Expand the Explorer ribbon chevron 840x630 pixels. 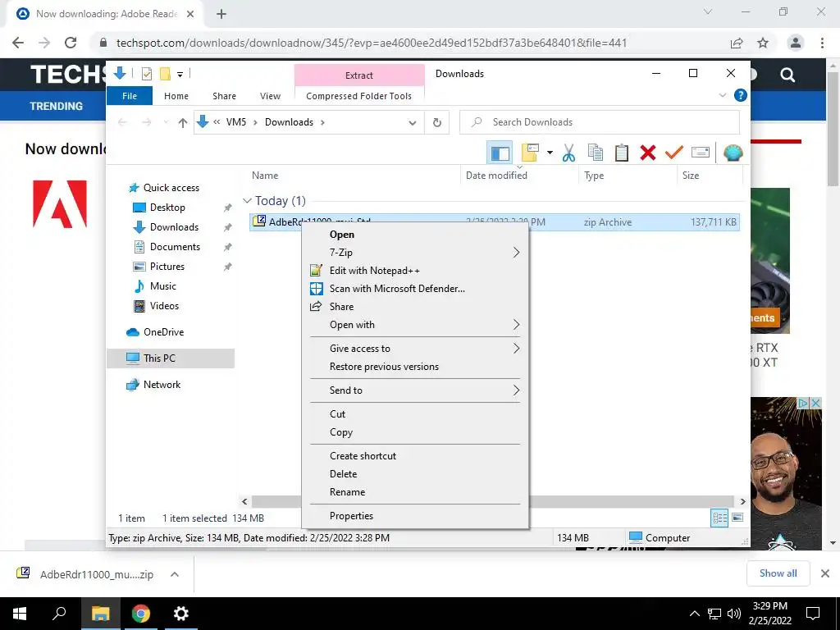(x=722, y=95)
